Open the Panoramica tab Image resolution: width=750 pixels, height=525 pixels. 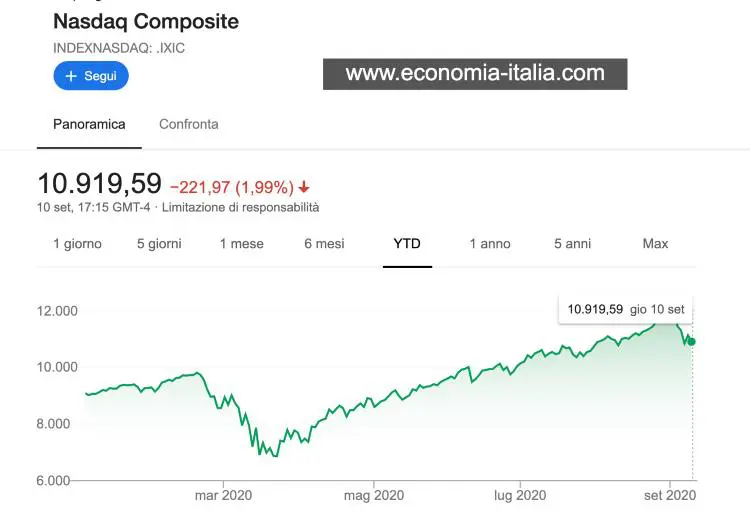click(89, 124)
